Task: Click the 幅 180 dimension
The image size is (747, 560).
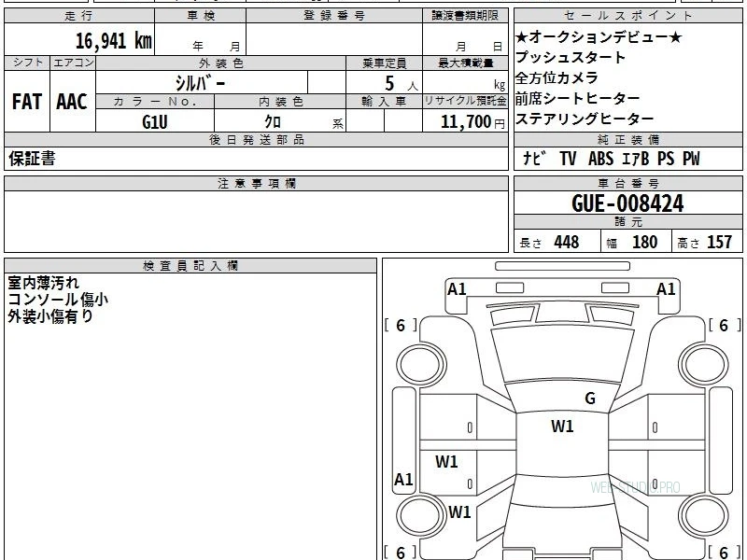Action: [632, 243]
